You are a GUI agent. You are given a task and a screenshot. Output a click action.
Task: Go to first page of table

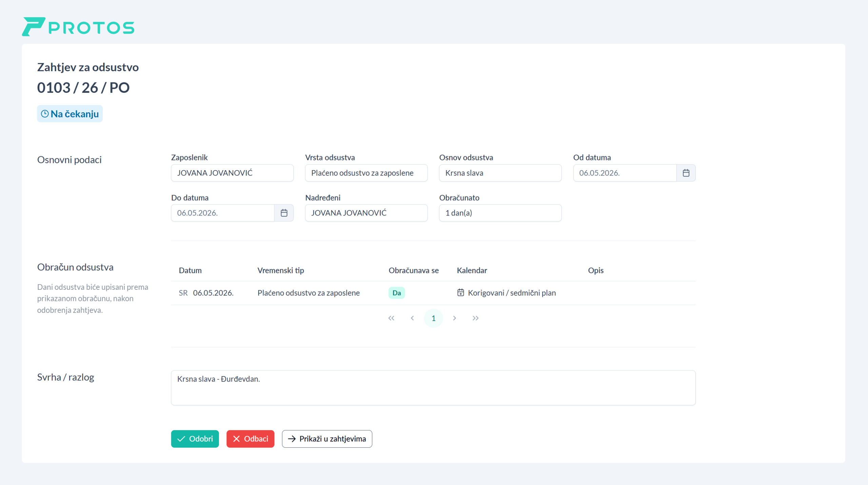(391, 318)
